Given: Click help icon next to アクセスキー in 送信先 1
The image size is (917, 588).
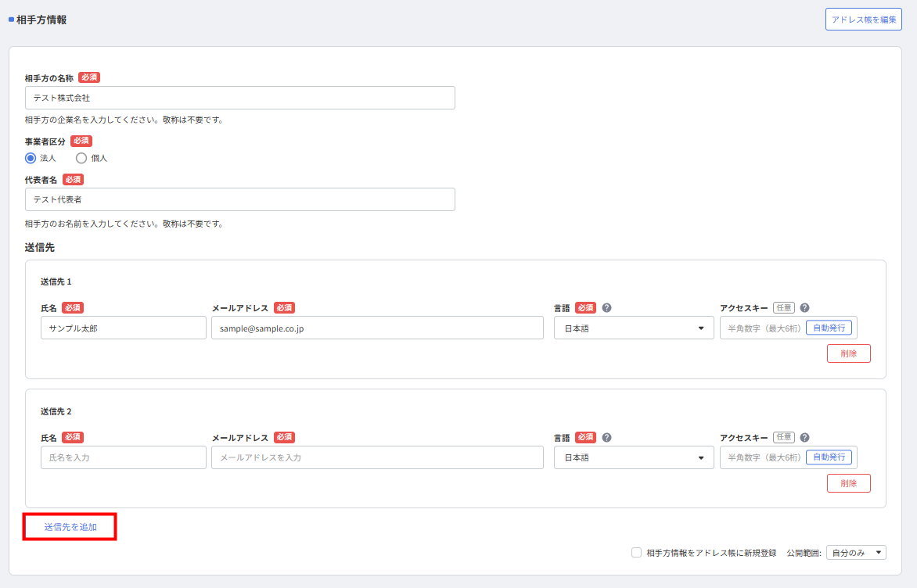Looking at the screenshot, I should coord(804,308).
